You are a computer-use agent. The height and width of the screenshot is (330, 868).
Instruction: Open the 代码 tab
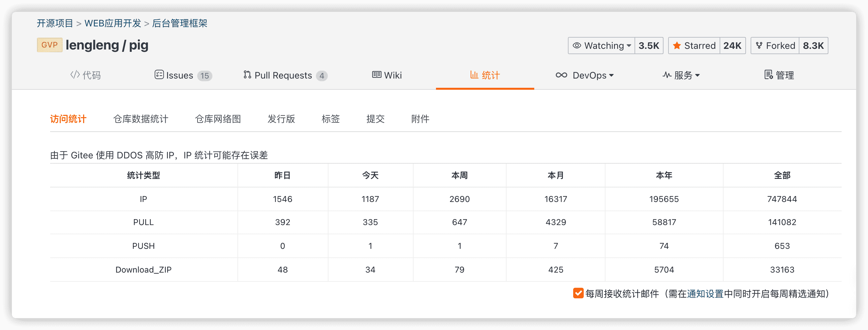pyautogui.click(x=86, y=75)
